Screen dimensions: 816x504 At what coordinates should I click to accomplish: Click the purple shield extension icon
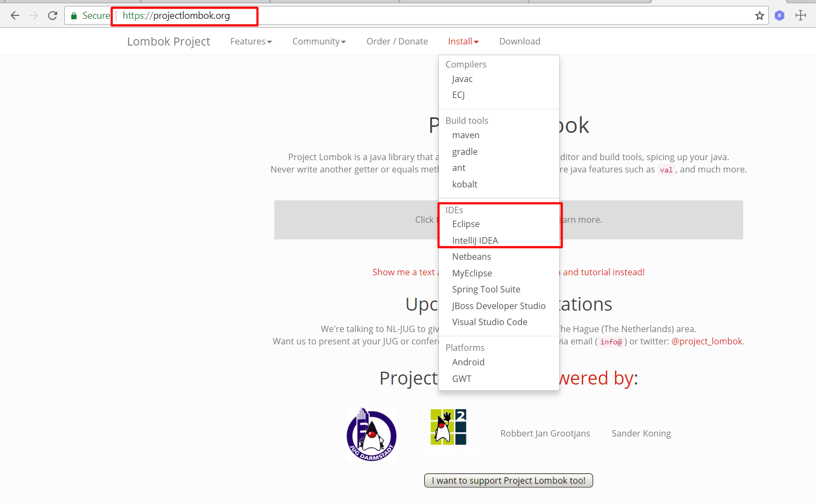[780, 16]
